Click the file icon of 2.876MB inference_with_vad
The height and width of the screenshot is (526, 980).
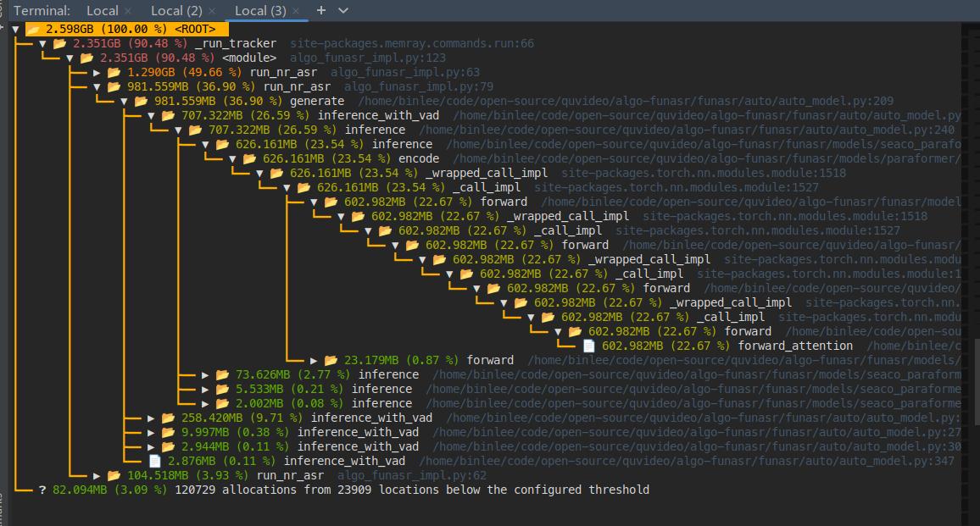pyautogui.click(x=155, y=461)
